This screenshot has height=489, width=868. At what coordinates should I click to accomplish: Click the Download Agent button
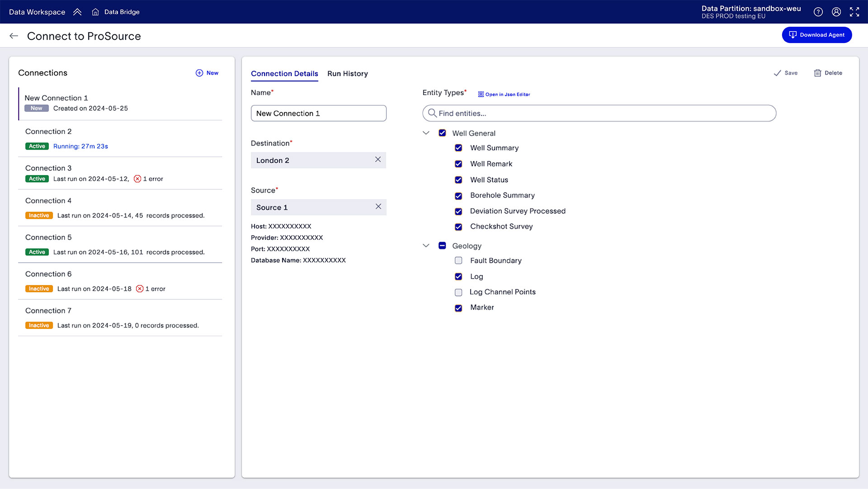click(x=817, y=35)
